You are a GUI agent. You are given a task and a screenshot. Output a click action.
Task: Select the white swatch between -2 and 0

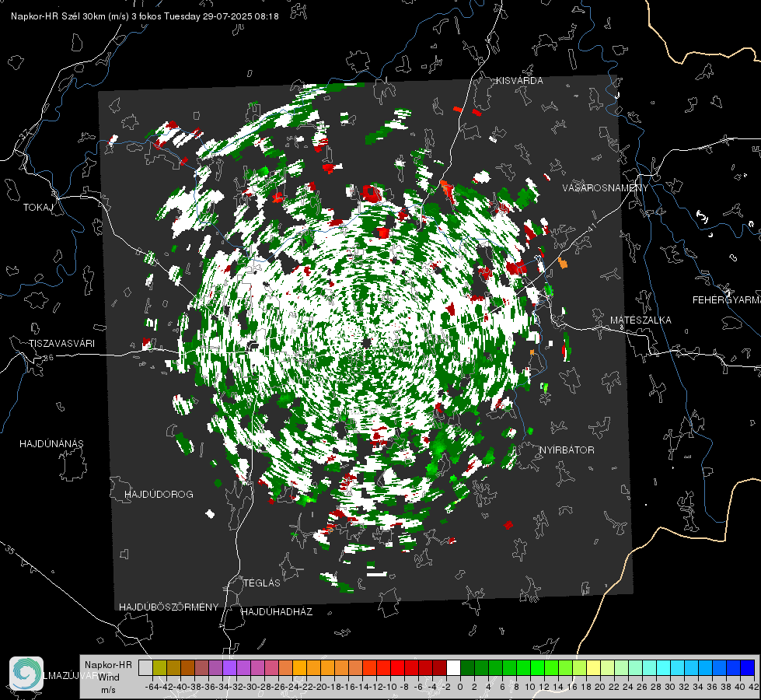[x=453, y=667]
